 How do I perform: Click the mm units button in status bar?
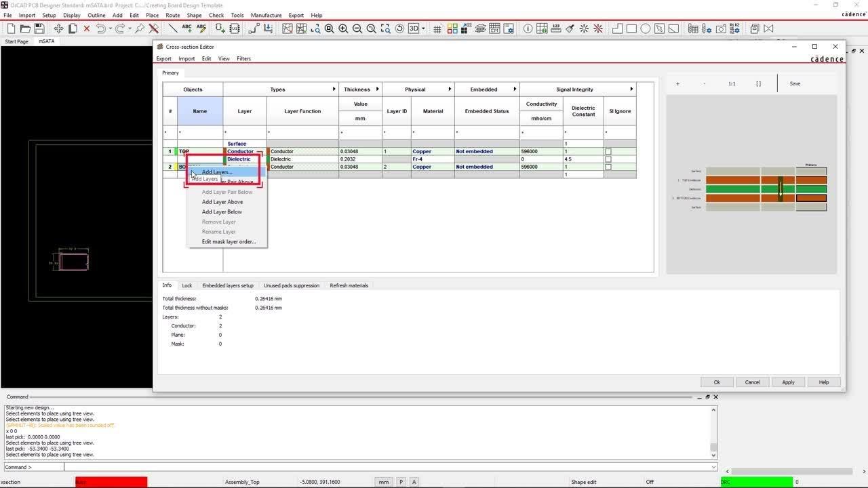[x=384, y=482]
